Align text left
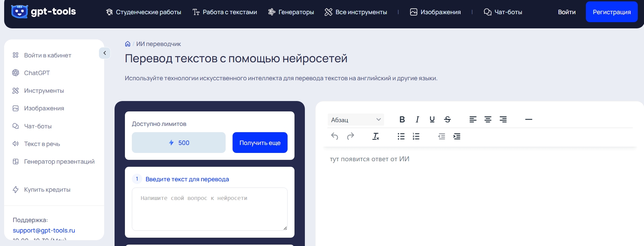This screenshot has width=644, height=246. [473, 119]
